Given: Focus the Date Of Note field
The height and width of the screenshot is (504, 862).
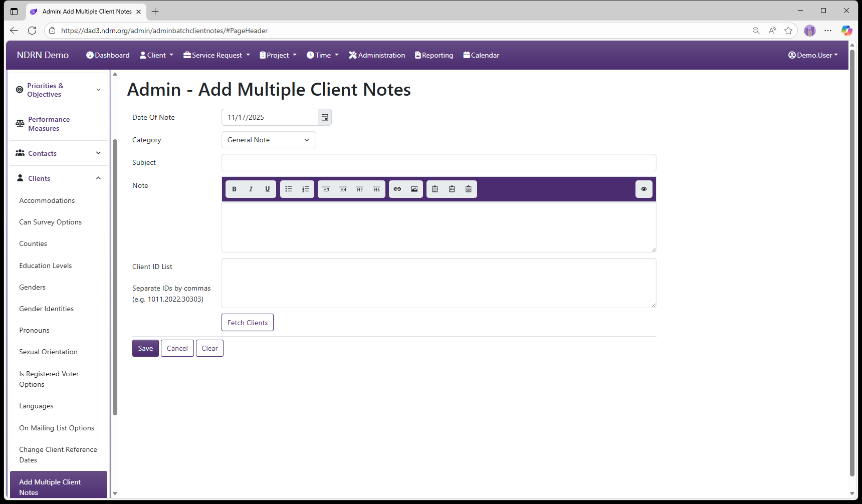Looking at the screenshot, I should (270, 117).
